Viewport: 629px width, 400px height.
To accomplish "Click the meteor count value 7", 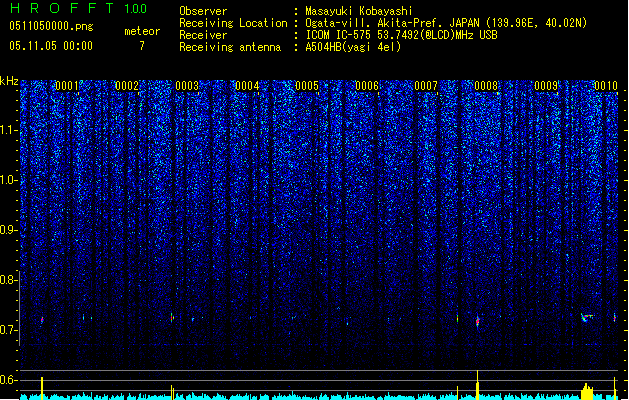I will 142,46.
